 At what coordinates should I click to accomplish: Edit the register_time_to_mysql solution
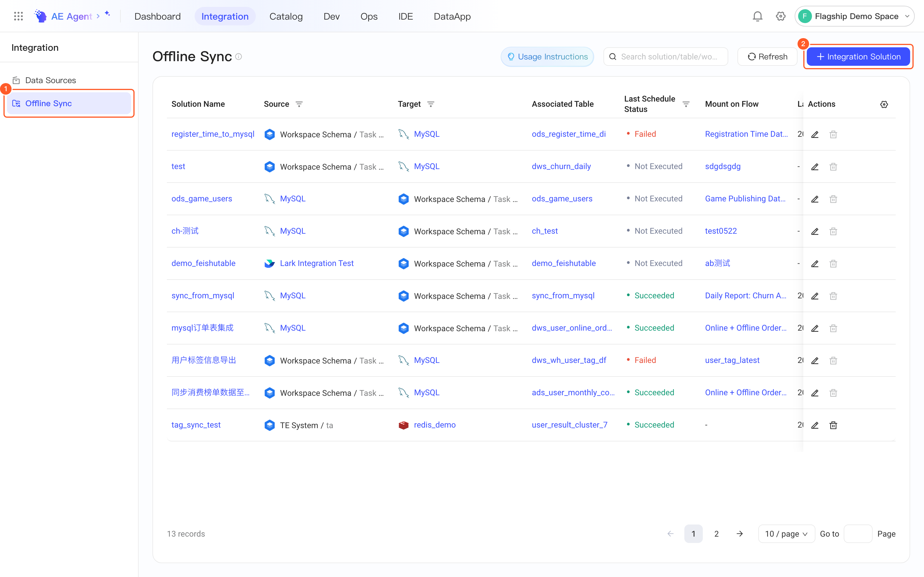click(x=814, y=134)
